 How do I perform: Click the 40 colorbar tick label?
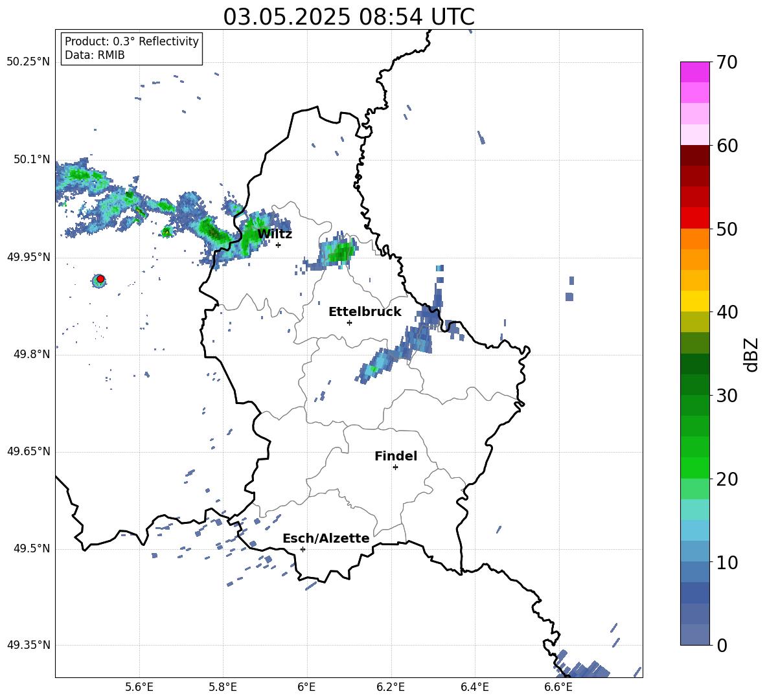[x=727, y=312]
